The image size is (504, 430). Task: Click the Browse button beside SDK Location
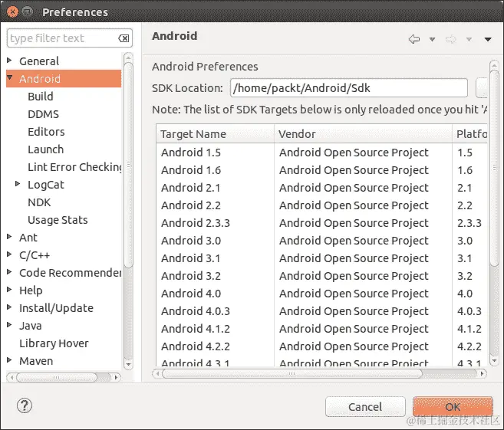coord(481,87)
